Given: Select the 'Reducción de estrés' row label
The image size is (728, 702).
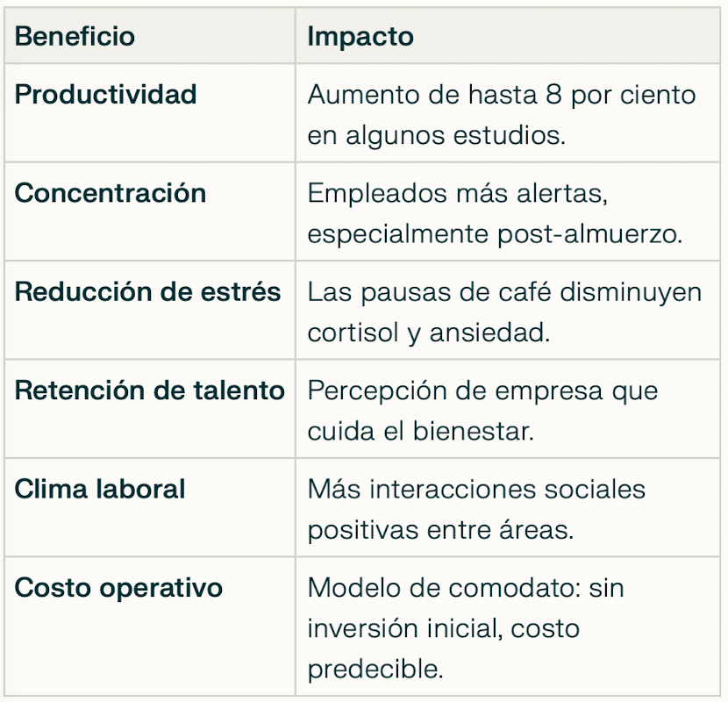Looking at the screenshot, I should click(147, 292).
